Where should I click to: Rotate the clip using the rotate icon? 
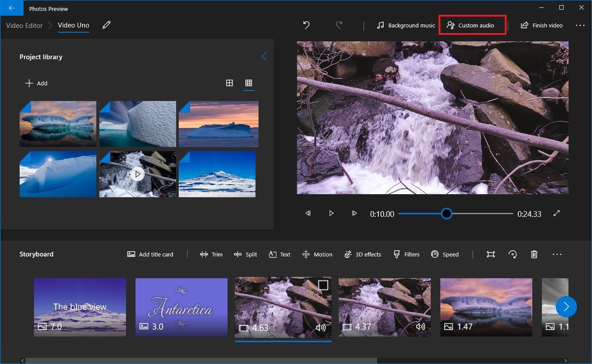(513, 254)
